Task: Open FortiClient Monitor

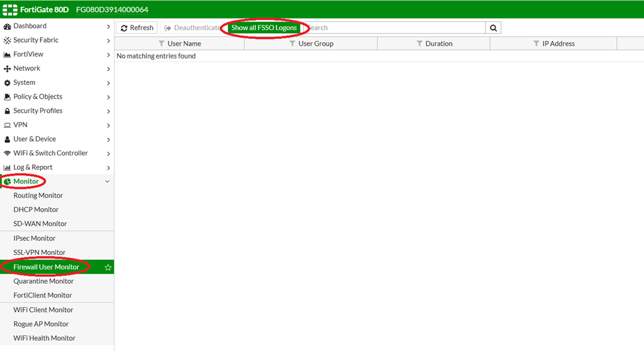Action: click(x=43, y=295)
